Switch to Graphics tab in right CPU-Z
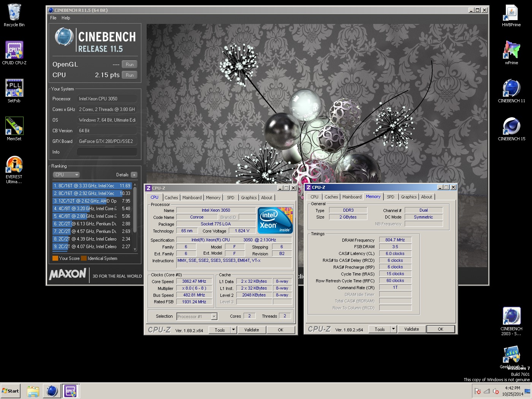 click(409, 197)
